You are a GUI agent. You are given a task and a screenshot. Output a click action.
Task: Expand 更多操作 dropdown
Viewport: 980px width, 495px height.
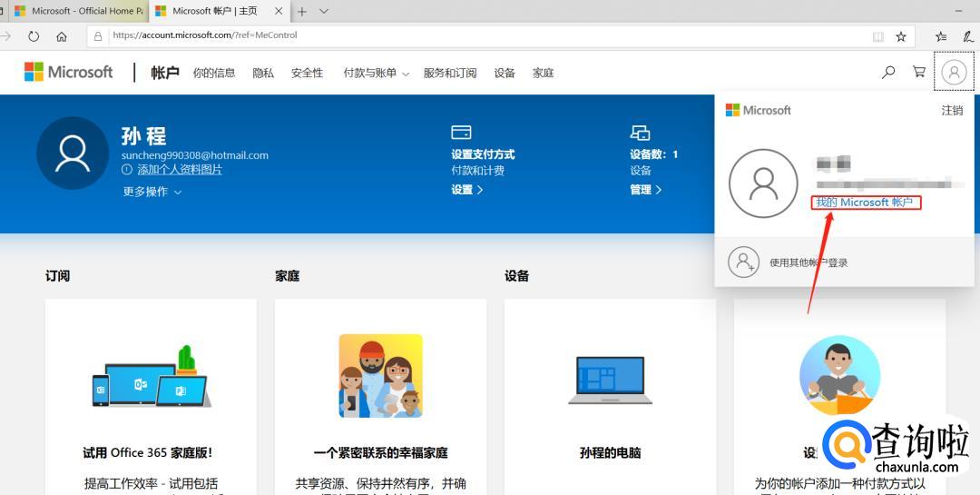pos(152,192)
